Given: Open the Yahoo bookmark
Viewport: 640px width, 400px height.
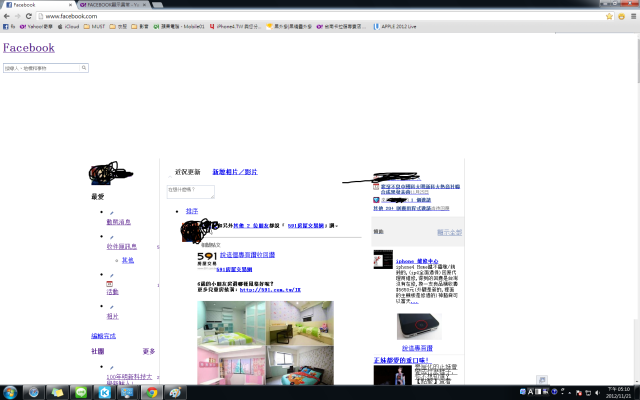Looking at the screenshot, I should pos(36,27).
